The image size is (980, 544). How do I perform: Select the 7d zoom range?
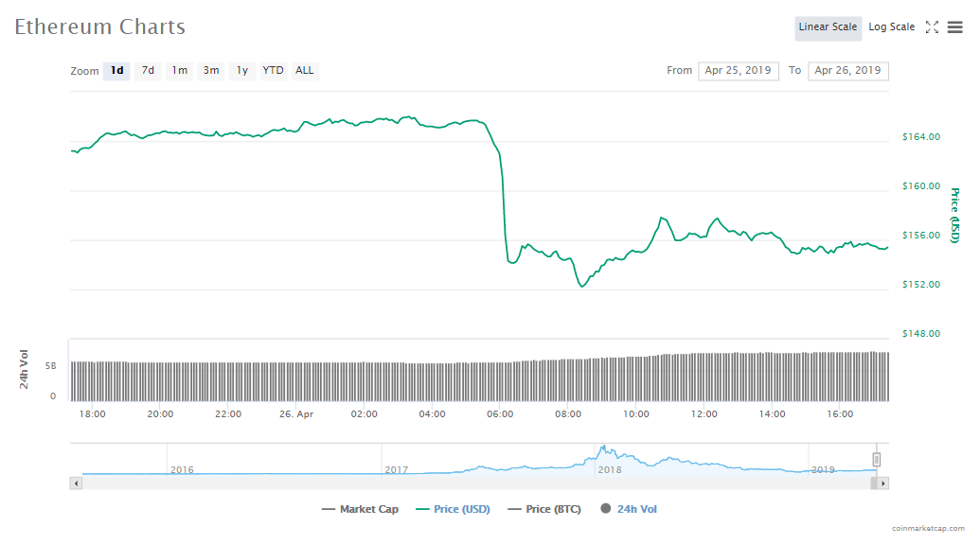[148, 71]
